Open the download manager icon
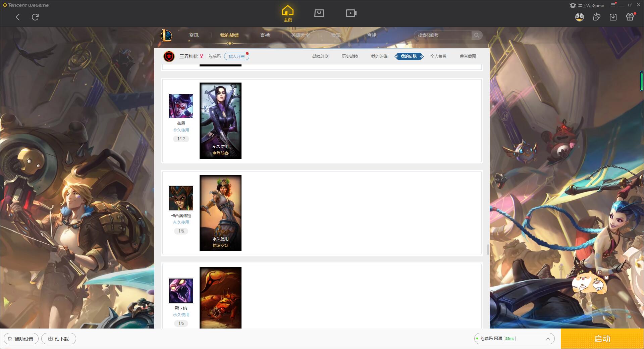Screen dimensions: 644x349 [x=613, y=17]
